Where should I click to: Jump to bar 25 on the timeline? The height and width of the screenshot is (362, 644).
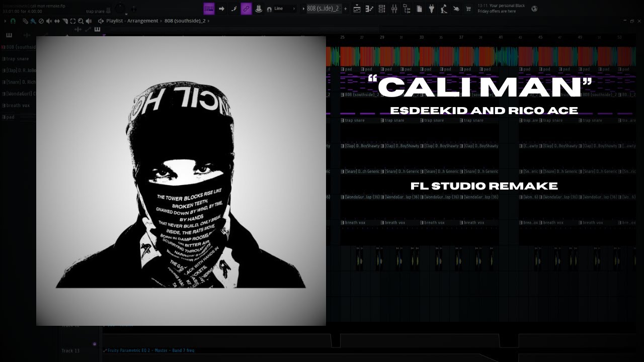point(342,37)
